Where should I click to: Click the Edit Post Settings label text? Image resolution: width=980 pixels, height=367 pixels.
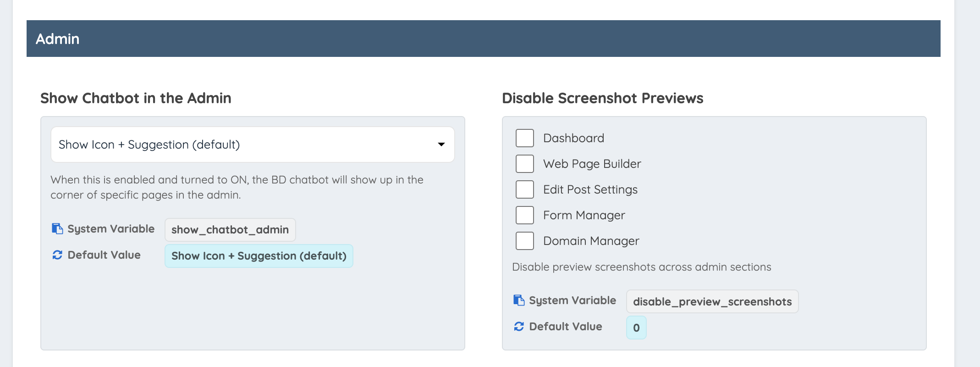pyautogui.click(x=590, y=189)
